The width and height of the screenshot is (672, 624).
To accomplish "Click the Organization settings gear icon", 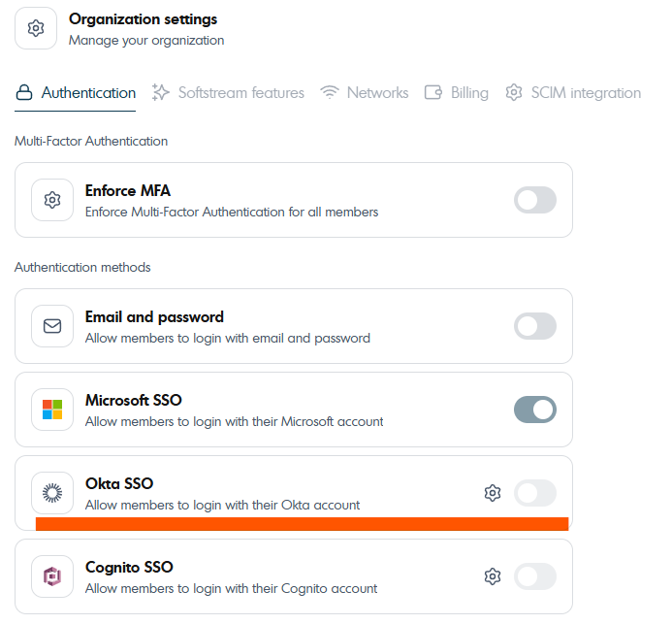I will point(36,28).
